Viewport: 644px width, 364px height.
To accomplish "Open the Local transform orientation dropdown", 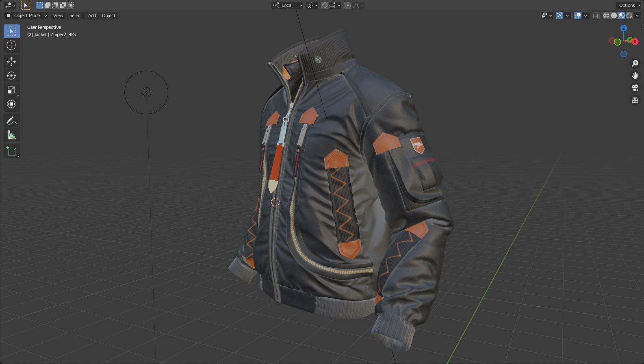I will [287, 5].
